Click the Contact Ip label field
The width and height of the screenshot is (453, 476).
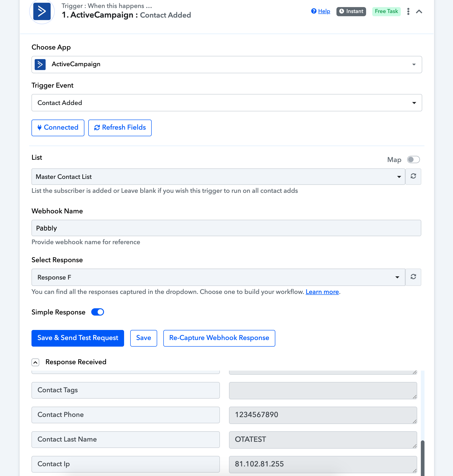(125, 464)
